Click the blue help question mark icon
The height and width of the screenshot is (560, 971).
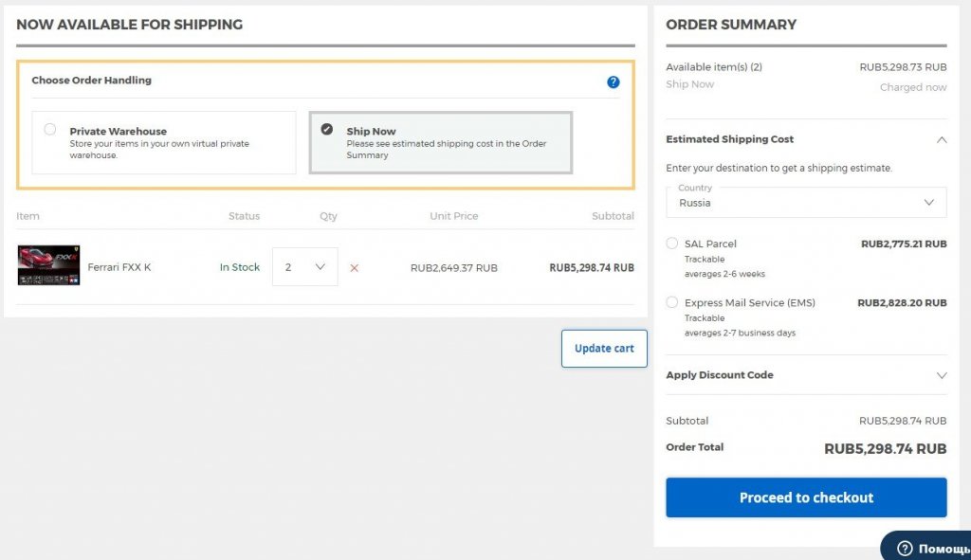tap(613, 82)
